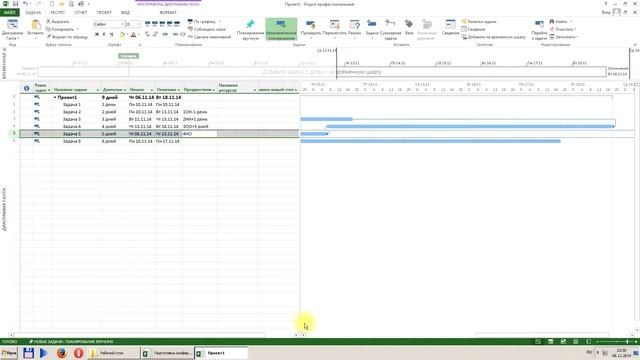Open Windows Start (Пуск) button
Screen dimensions: 640x360
[x=9, y=353]
